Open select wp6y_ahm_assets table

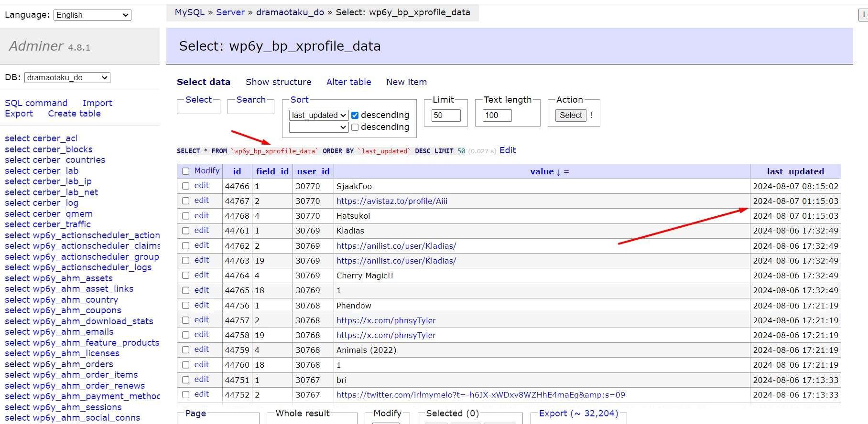(59, 278)
